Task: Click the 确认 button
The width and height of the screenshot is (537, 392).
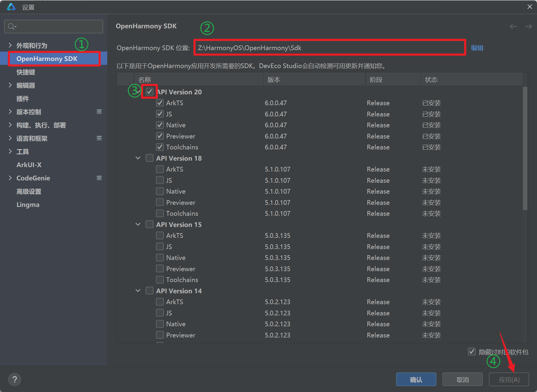Action: click(x=416, y=379)
